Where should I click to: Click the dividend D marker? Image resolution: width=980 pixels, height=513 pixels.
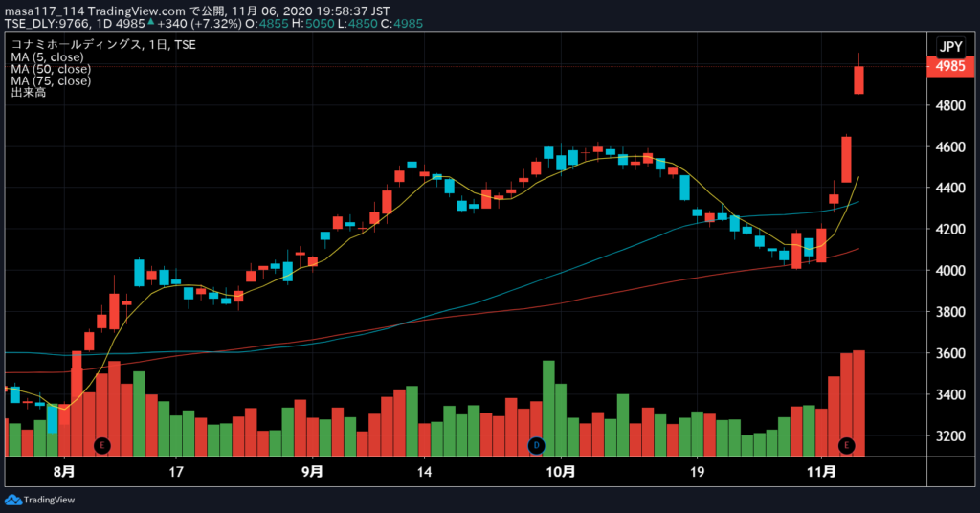(x=536, y=445)
